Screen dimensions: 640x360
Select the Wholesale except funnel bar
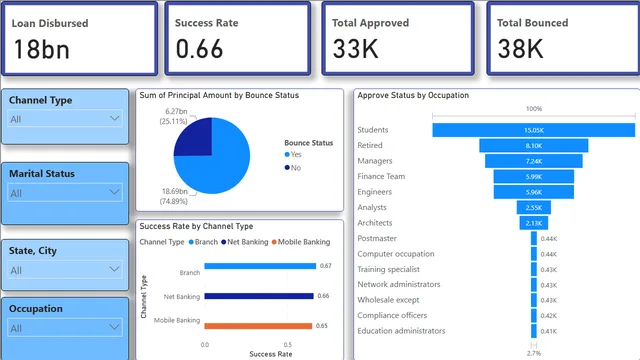pyautogui.click(x=533, y=300)
